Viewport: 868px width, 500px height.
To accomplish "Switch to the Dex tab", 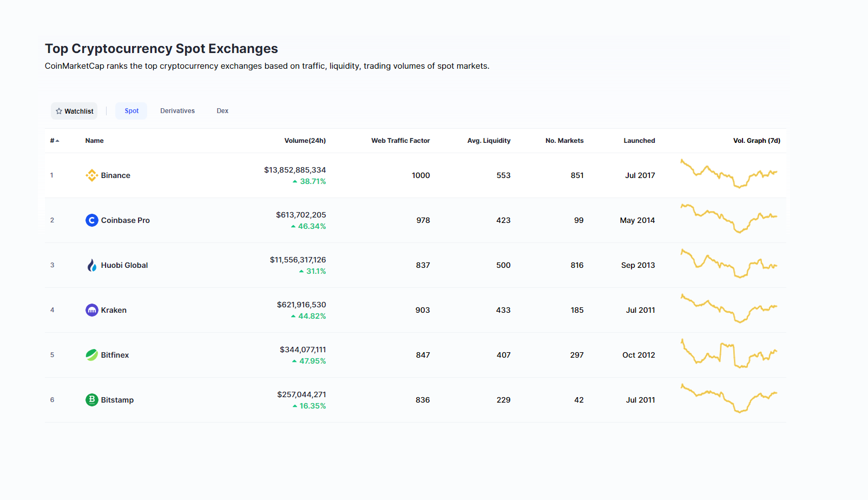I will (x=222, y=111).
